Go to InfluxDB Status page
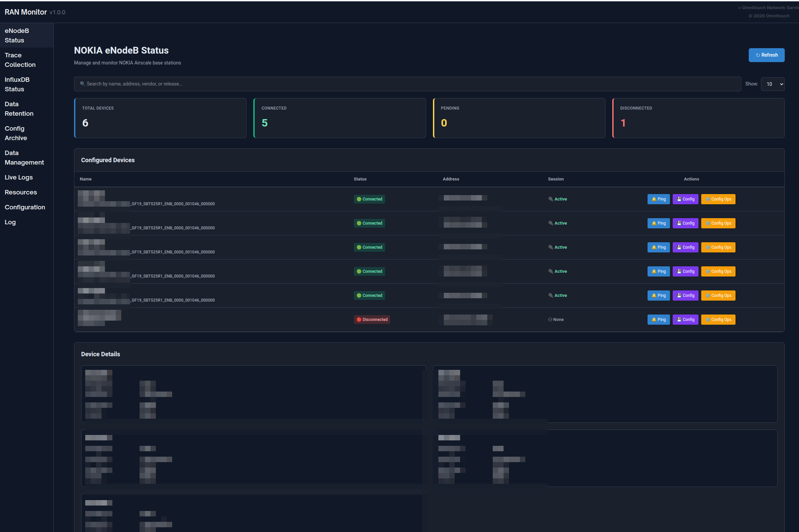The image size is (799, 532). point(17,84)
